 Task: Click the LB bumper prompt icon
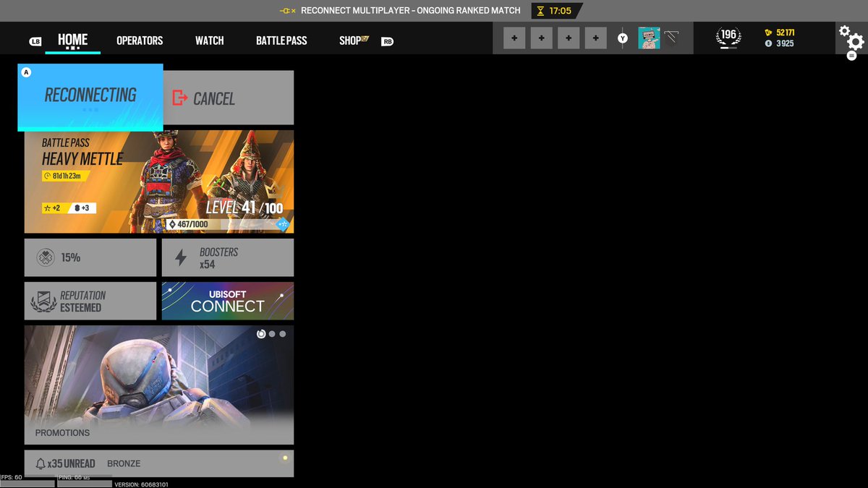pos(35,42)
